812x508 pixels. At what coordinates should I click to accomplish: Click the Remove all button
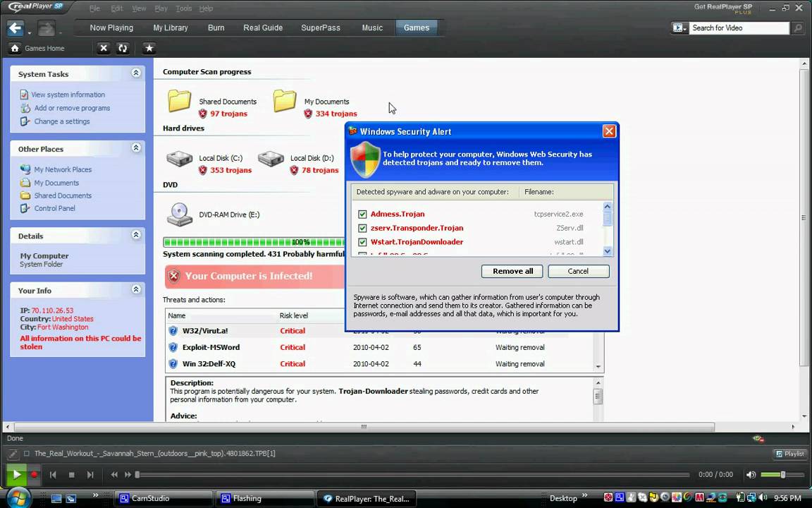512,271
